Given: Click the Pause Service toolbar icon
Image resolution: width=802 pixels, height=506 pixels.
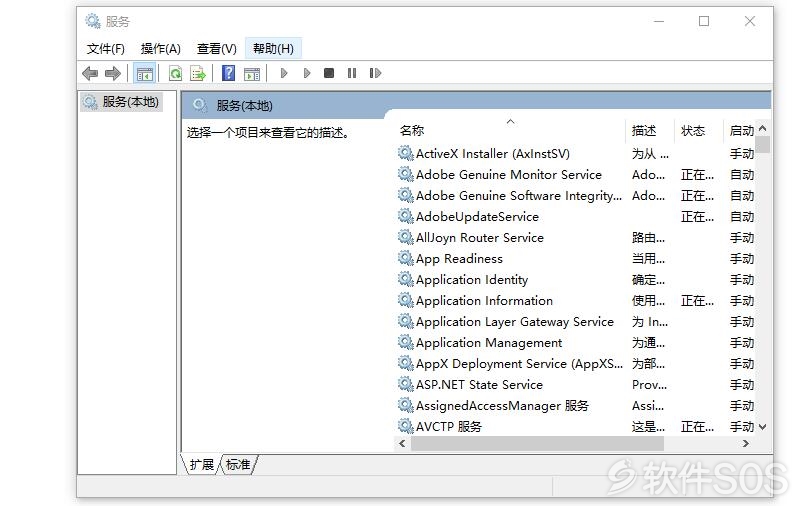Looking at the screenshot, I should [352, 73].
